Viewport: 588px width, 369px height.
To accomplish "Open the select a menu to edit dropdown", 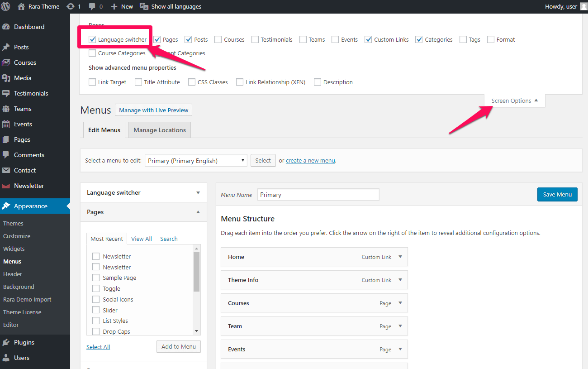I will [x=196, y=161].
